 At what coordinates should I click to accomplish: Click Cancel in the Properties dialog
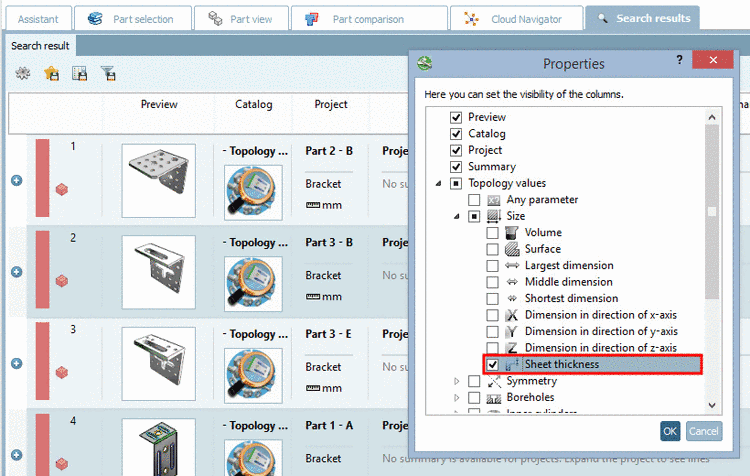(x=704, y=432)
